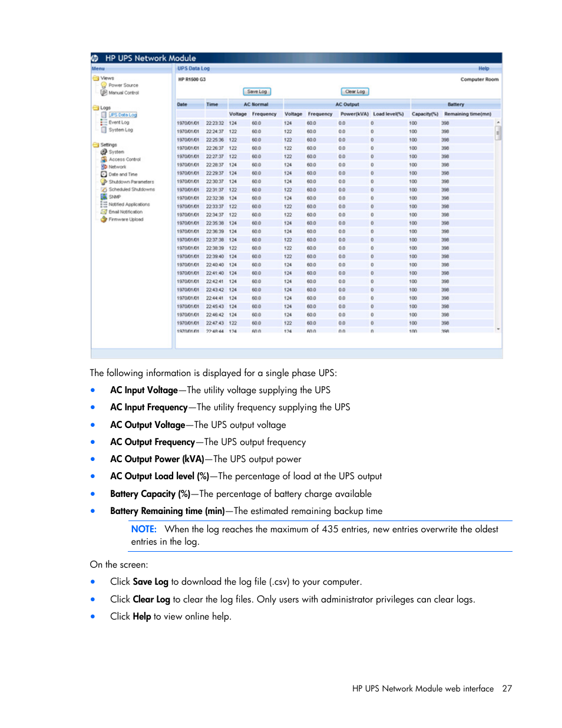Open Notified Applications settings
This screenshot has height=728, width=562.
(129, 205)
